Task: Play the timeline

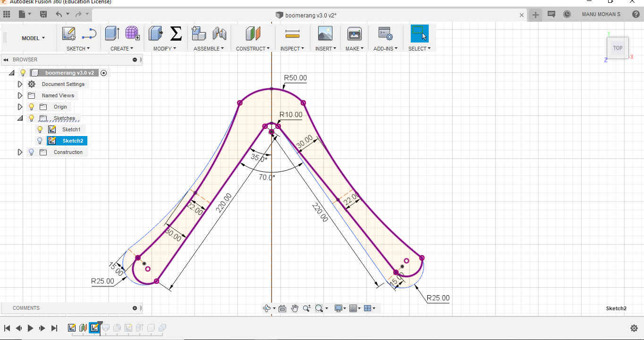Action: [30, 328]
